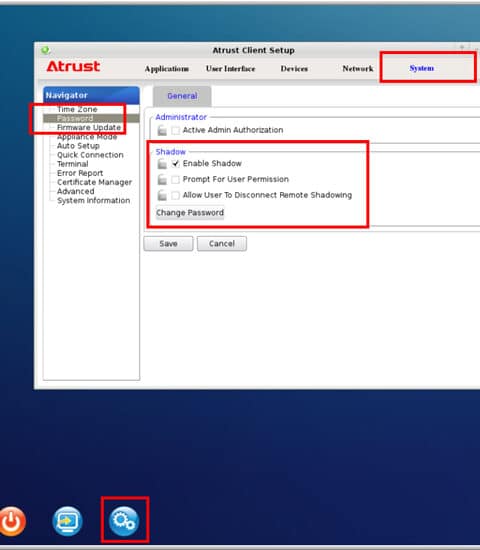480x550 pixels.
Task: Click the green icon in title bar
Action: coord(45,50)
